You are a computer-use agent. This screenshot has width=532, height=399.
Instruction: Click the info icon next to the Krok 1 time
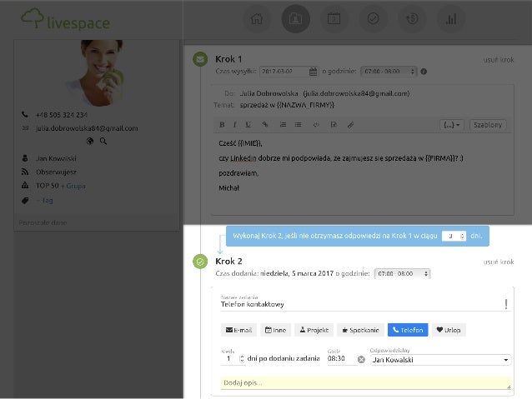[424, 72]
